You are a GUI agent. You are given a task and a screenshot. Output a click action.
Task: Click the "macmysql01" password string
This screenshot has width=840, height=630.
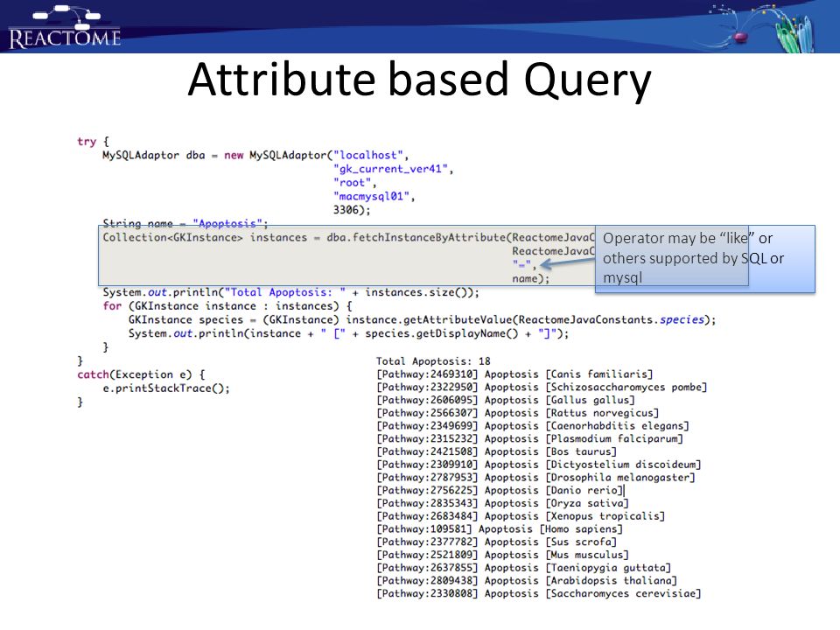click(x=371, y=197)
